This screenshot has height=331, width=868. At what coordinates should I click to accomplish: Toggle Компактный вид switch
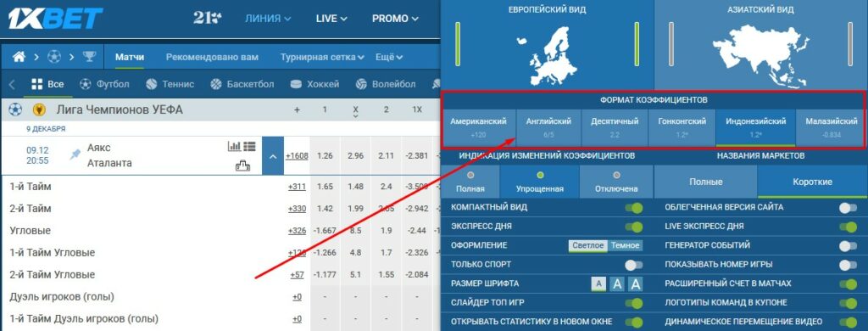coord(634,208)
